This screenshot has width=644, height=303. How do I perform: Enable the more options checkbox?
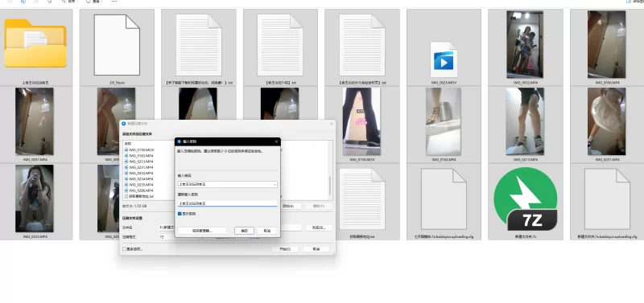tap(125, 249)
